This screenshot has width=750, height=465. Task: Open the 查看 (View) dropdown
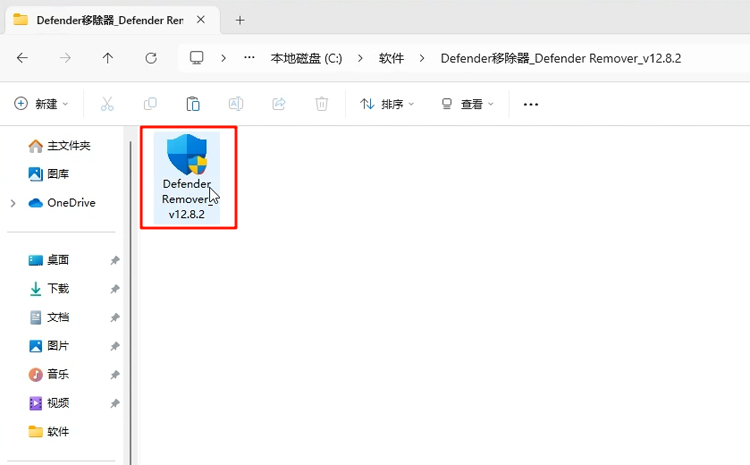click(467, 104)
